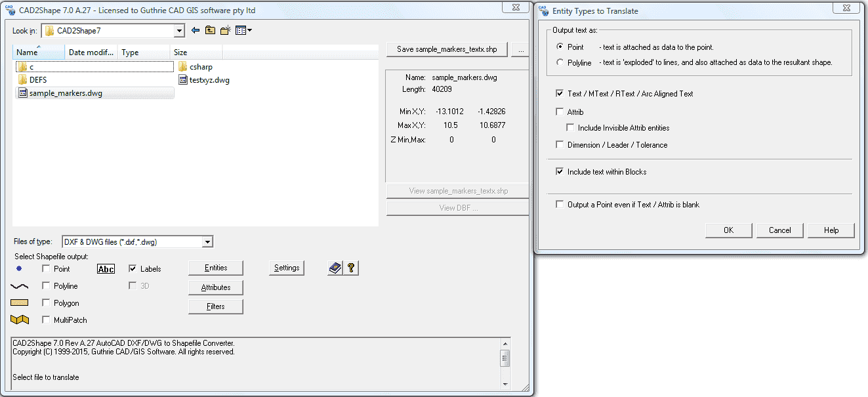Close the CAD2Shape main window
The width and height of the screenshot is (868, 397).
pyautogui.click(x=514, y=7)
